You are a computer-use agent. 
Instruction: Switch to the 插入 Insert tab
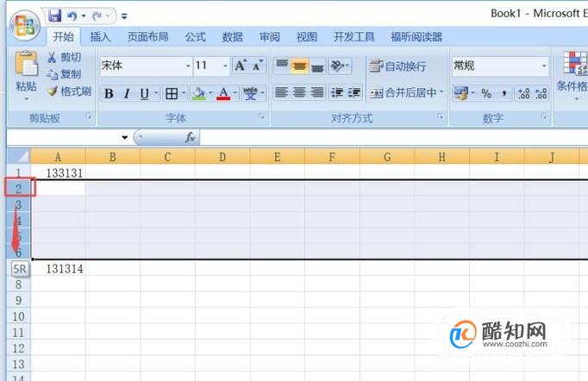click(x=100, y=37)
